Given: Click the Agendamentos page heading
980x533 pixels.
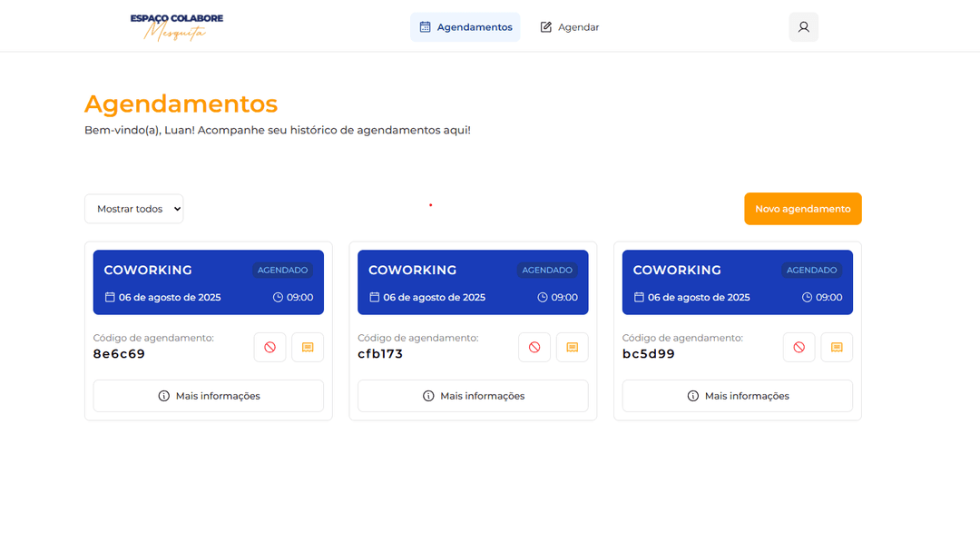Looking at the screenshot, I should click(x=181, y=104).
